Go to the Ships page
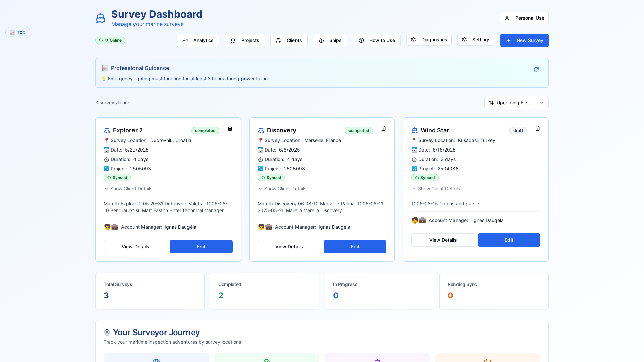Viewport: 644px width, 362px height. 330,40
